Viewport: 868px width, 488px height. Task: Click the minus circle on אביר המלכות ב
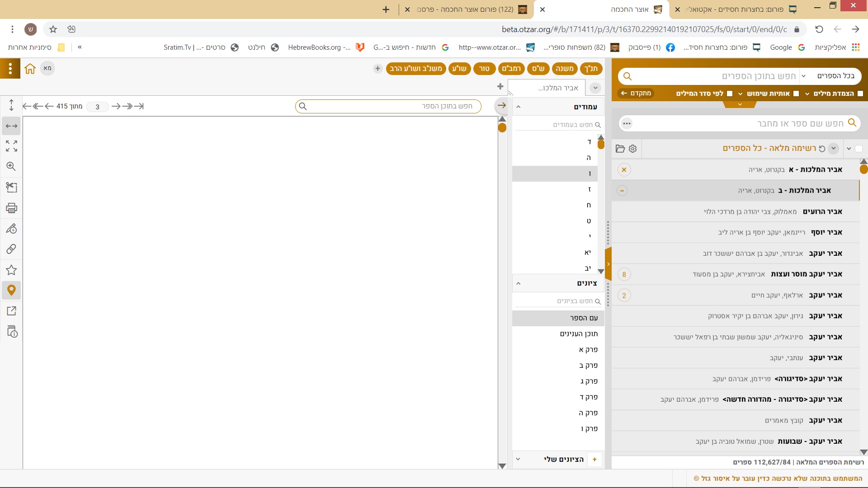(x=622, y=191)
